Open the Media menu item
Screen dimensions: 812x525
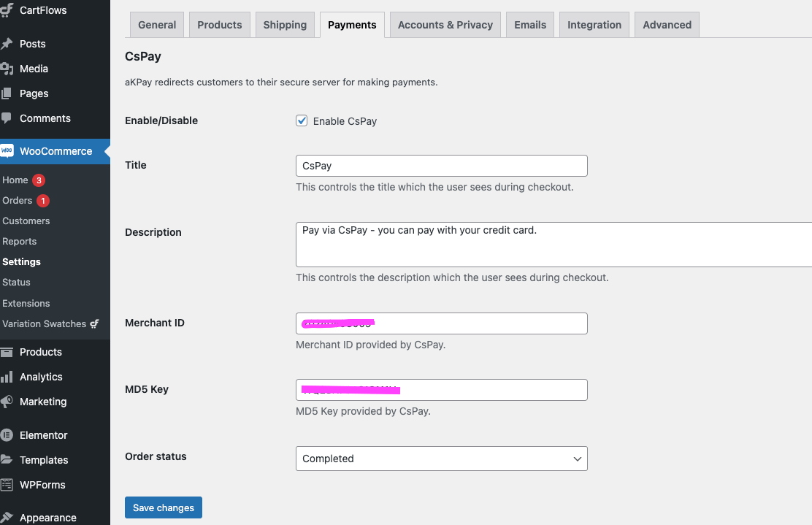[x=34, y=69]
